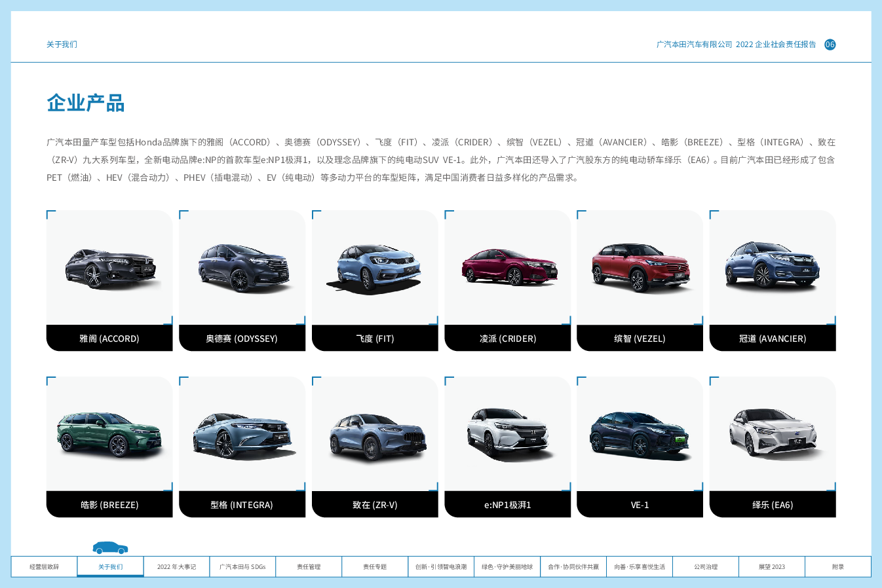The image size is (882, 588).
Task: Click the 奥德赛 (ODYSSEY) label
Action: (x=242, y=339)
